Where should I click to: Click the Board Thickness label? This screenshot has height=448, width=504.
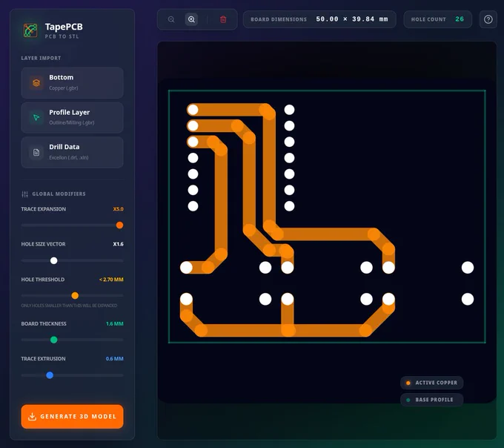point(44,323)
